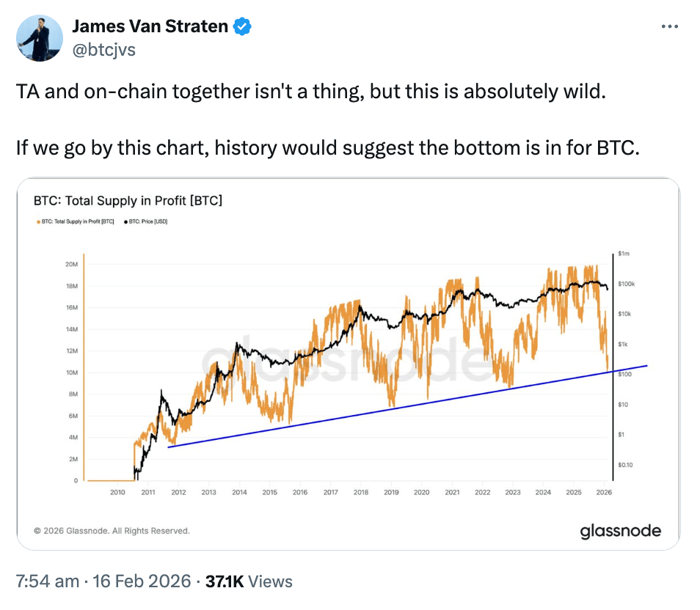Viewport: 700px width, 610px height.
Task: Click the black legend dot for Price
Action: pyautogui.click(x=125, y=221)
